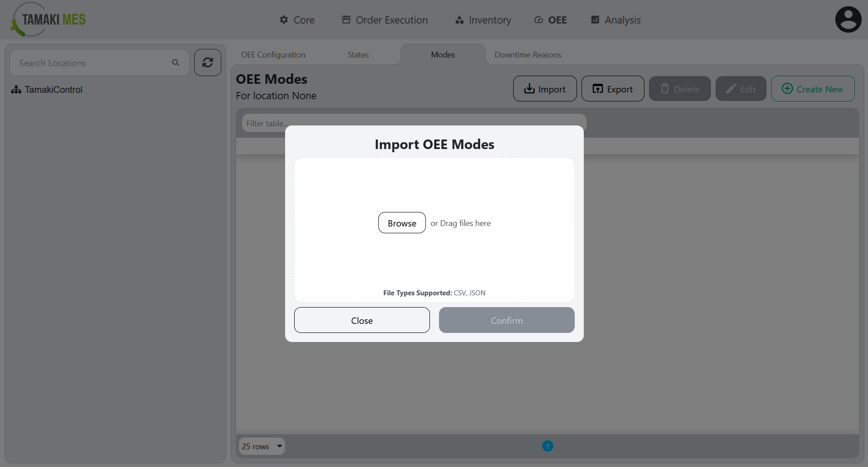
Task: Click the search magnifier in Search Locations
Action: 176,63
